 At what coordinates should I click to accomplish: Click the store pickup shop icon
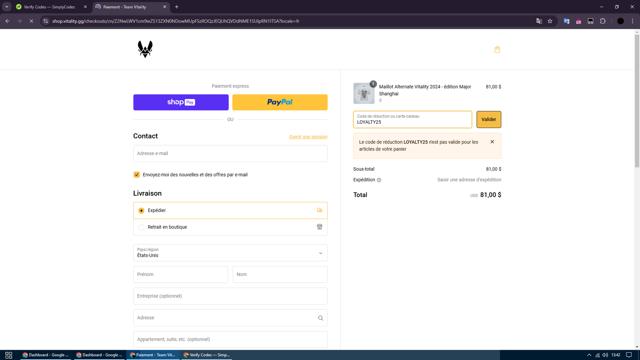pos(320,227)
